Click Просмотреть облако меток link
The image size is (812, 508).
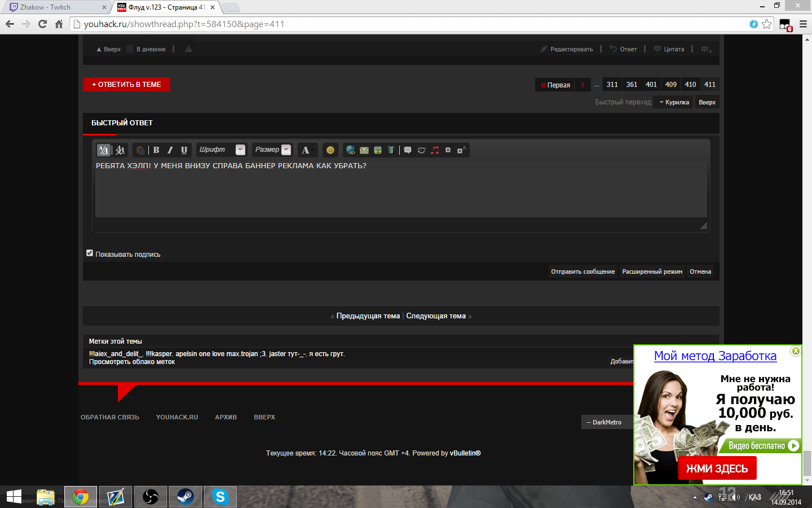[x=132, y=362]
